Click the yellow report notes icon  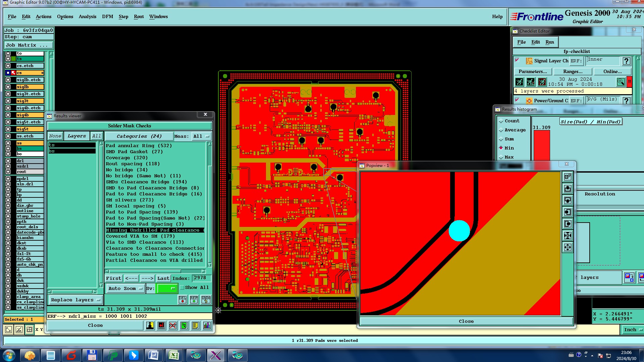pyautogui.click(x=196, y=325)
